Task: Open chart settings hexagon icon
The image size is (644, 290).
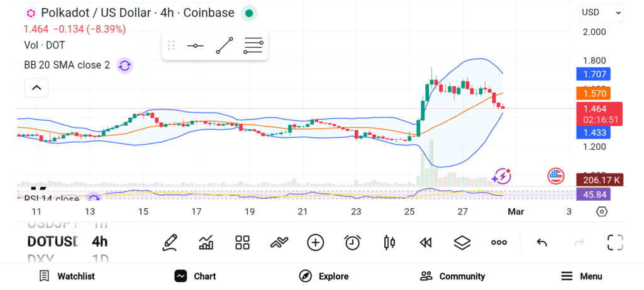Action: pyautogui.click(x=602, y=212)
